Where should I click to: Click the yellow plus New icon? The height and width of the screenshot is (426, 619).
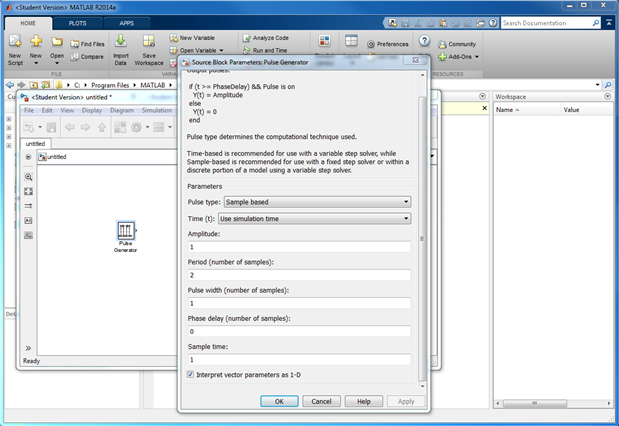point(36,41)
